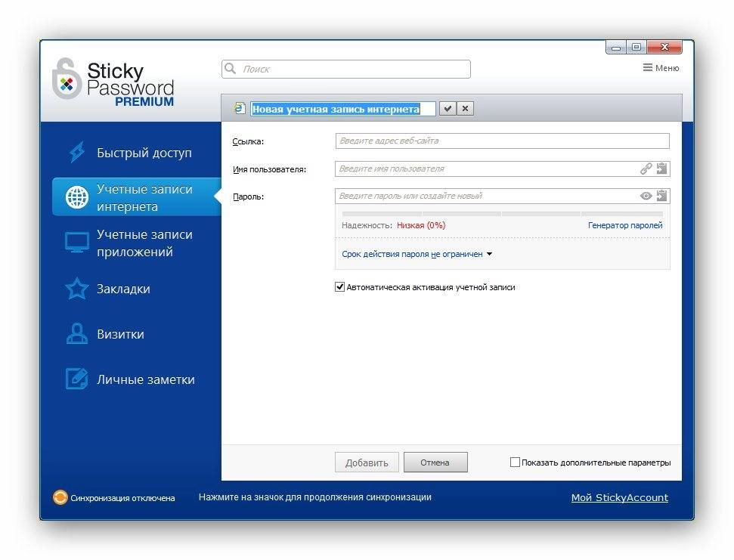Screen dimensions: 734x560
Task: Click Низкая (0%) strength value
Action: pyautogui.click(x=421, y=225)
